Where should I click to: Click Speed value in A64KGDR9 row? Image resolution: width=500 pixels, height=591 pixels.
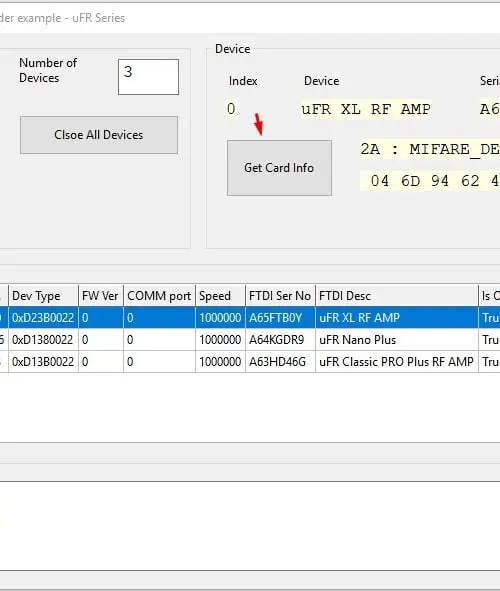[220, 340]
